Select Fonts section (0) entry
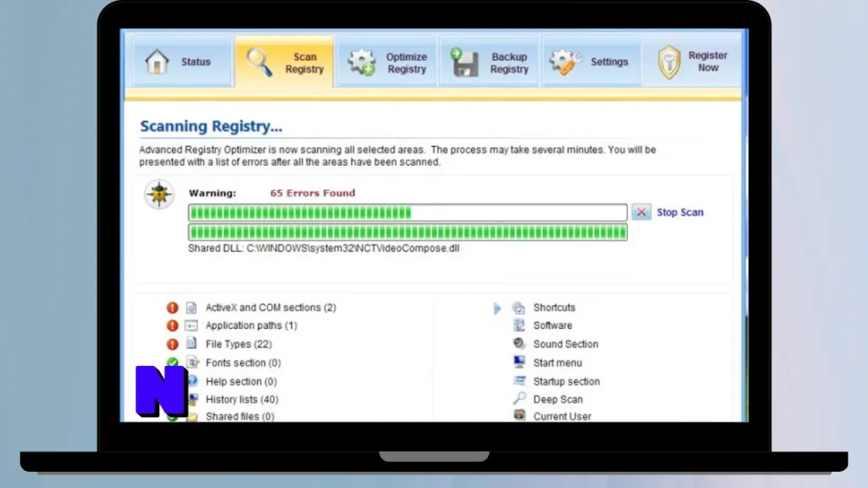This screenshot has width=868, height=488. click(x=243, y=363)
